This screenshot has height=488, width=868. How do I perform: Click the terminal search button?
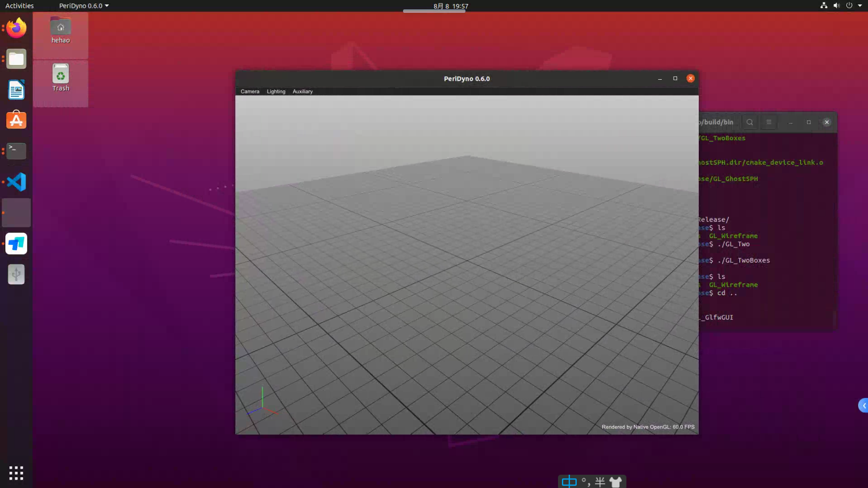(x=749, y=122)
